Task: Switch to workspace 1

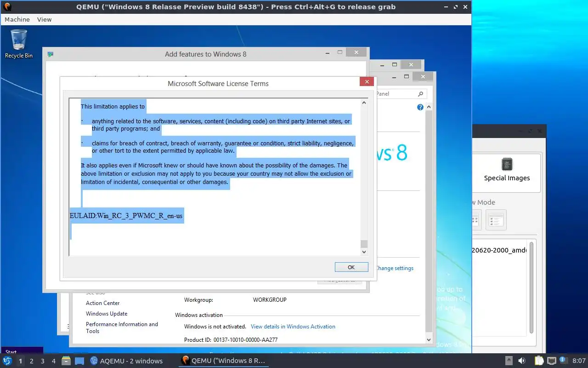Action: point(20,361)
